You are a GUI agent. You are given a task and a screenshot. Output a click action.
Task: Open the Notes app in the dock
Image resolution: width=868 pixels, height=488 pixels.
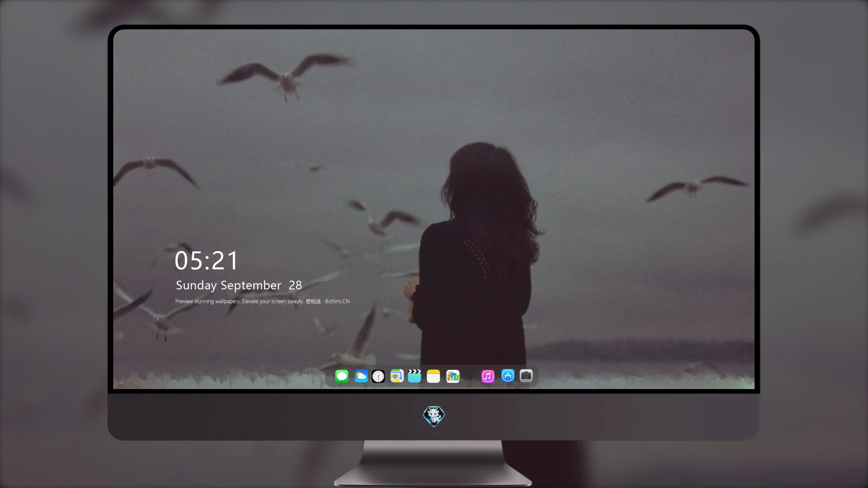coord(433,376)
